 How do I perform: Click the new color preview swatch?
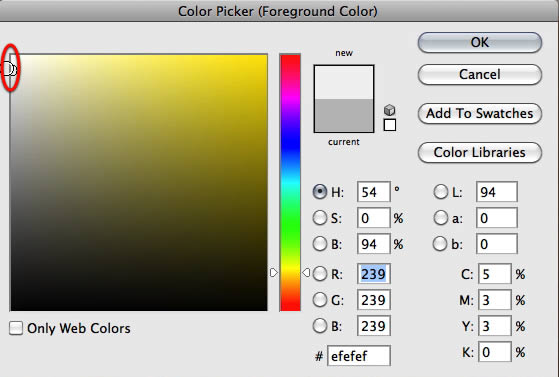click(x=344, y=82)
